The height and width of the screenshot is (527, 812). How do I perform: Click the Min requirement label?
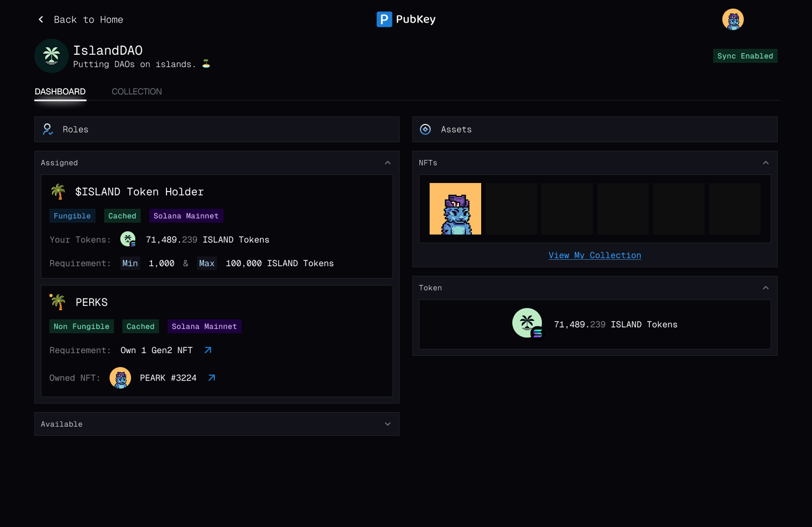[130, 263]
